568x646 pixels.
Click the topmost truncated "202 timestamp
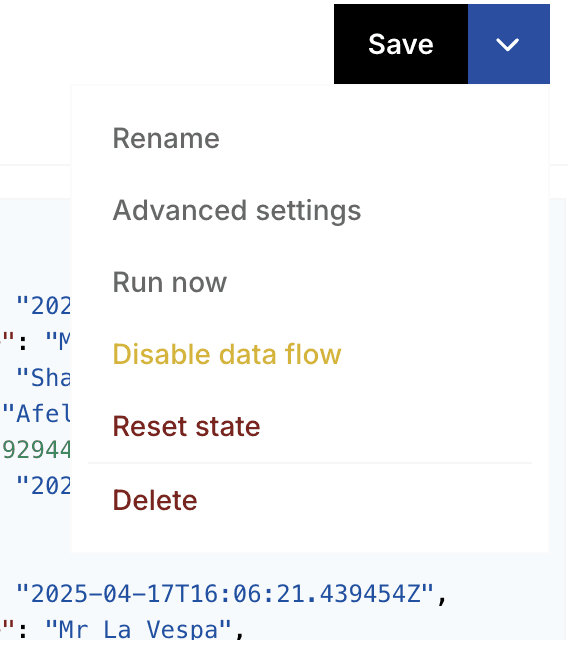(43, 306)
